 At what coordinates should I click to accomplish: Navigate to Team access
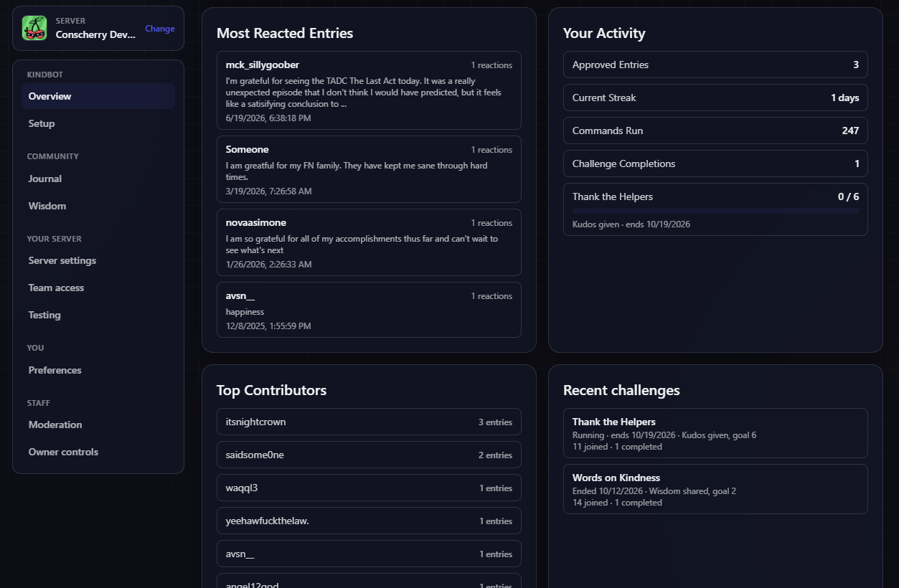click(98, 288)
